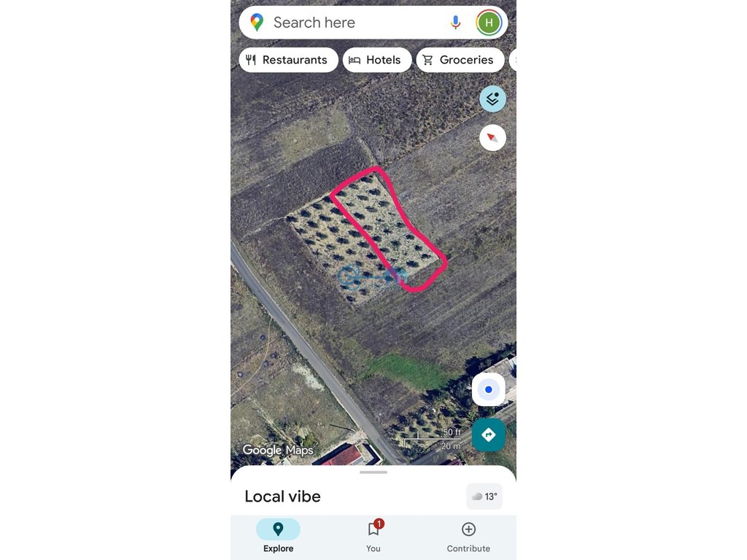Select the Restaurants category chip
Image resolution: width=747 pixels, height=560 pixels.
click(288, 60)
